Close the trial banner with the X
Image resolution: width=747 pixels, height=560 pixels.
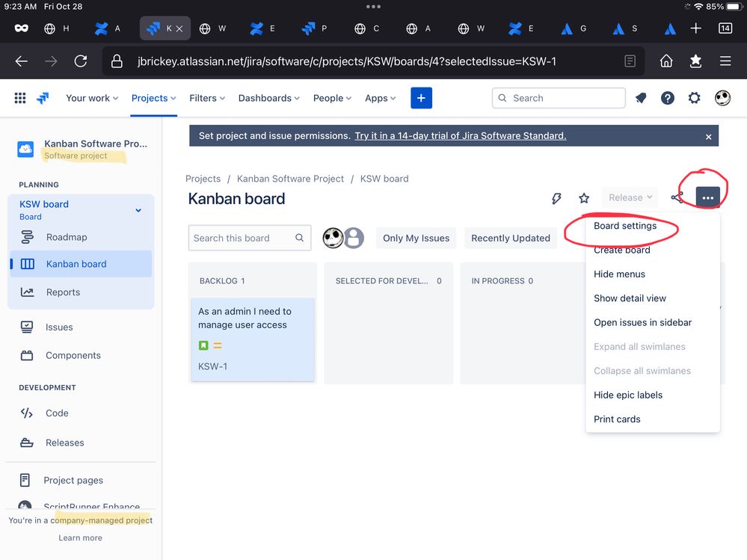(708, 137)
